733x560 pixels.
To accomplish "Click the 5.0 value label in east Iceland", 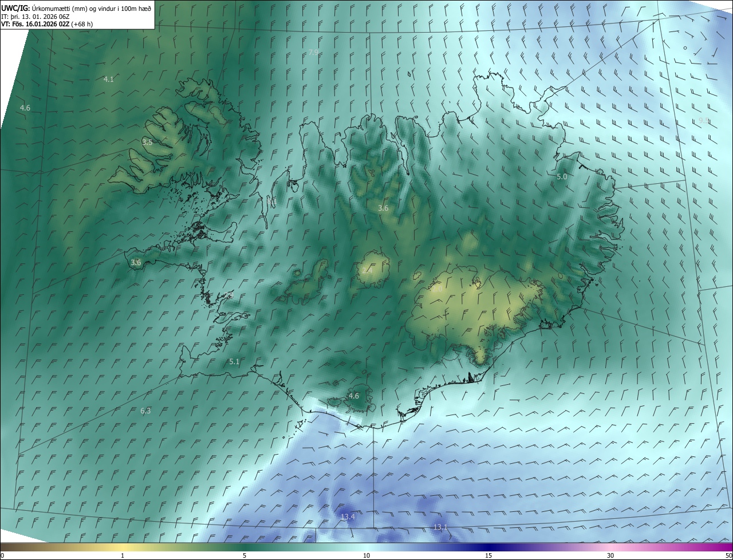I will pos(562,177).
